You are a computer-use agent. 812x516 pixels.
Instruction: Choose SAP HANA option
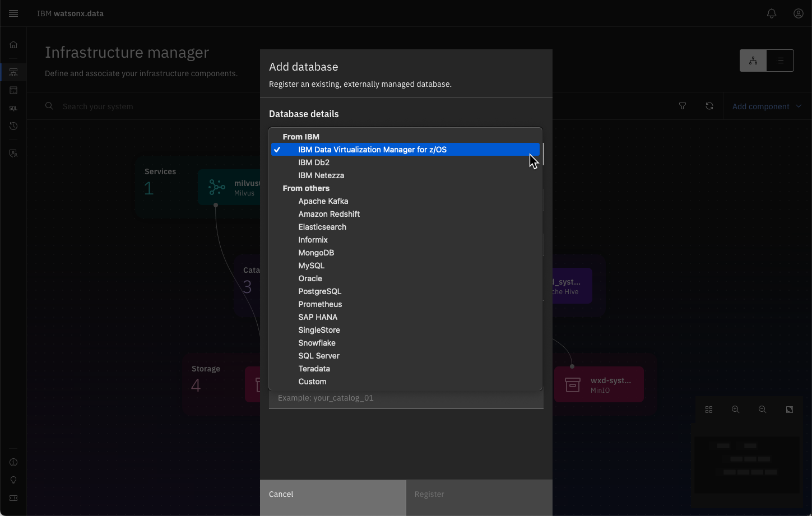(405, 317)
